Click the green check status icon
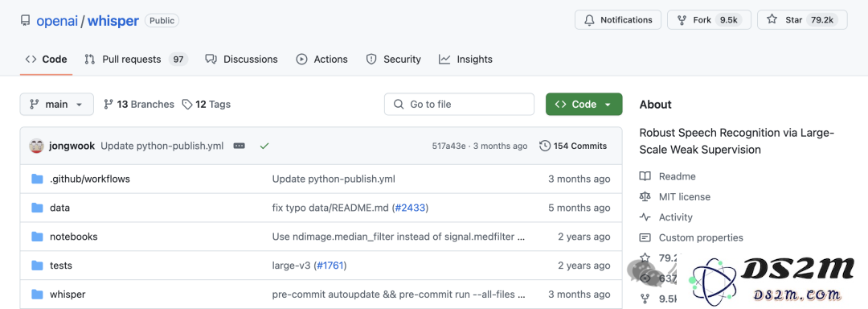Viewport: 868px width, 309px height. [x=264, y=146]
